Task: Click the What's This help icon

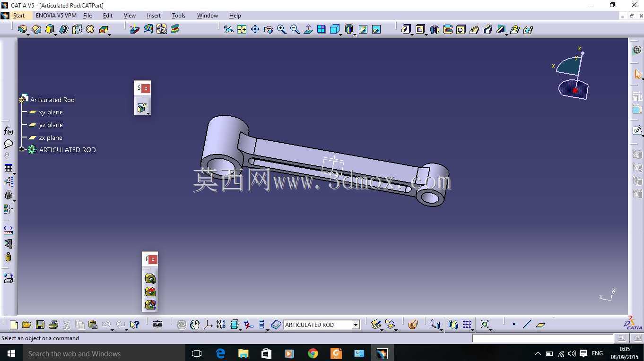Action: (135, 325)
